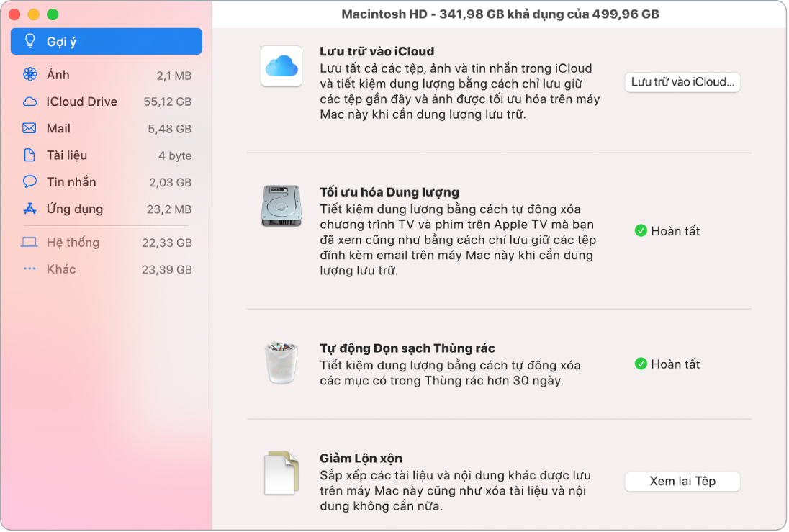Select the Ứng dụng applications icon
The height and width of the screenshot is (532, 789).
[x=30, y=209]
